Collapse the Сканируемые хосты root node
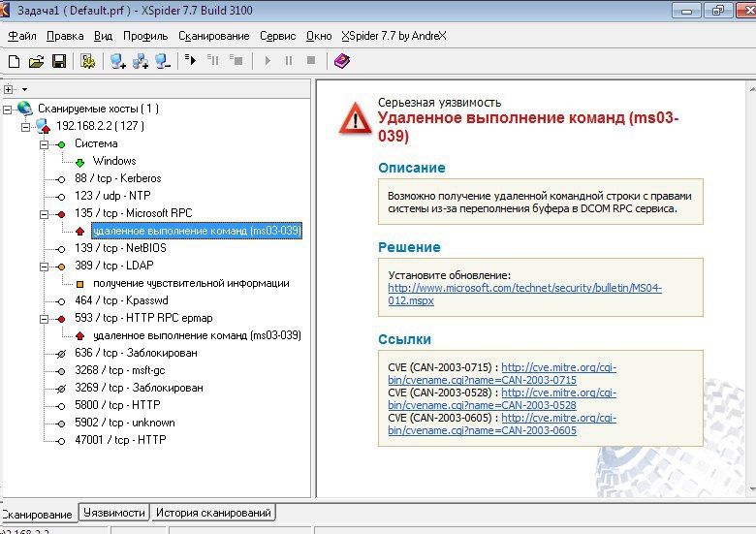 7,110
